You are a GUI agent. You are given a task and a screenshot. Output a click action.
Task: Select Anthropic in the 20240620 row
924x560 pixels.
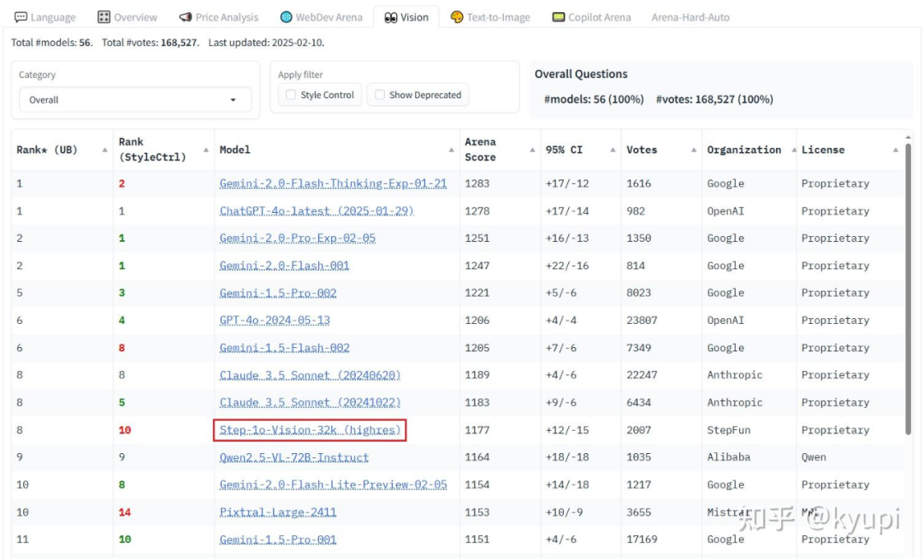(x=735, y=375)
